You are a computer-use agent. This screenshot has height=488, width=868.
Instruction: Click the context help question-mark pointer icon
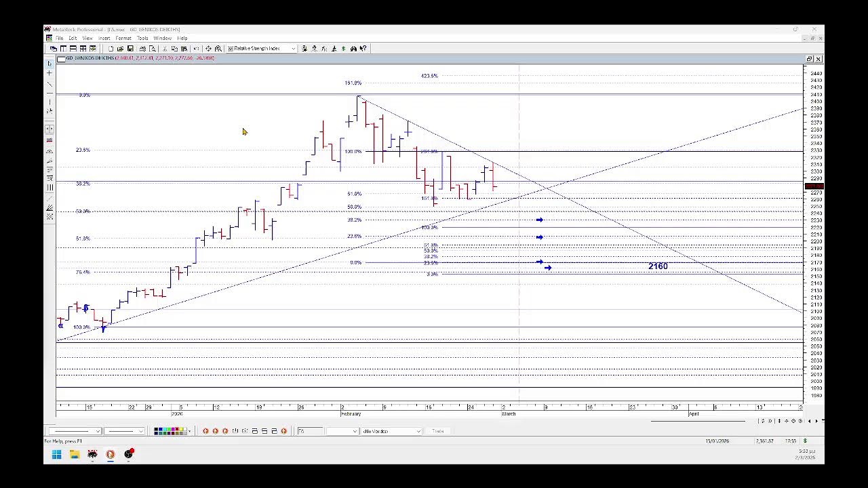pos(363,49)
